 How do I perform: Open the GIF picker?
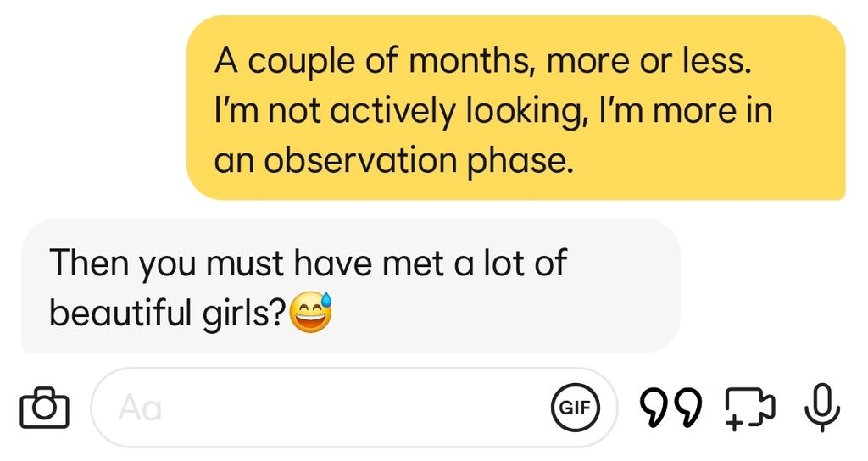pos(576,408)
